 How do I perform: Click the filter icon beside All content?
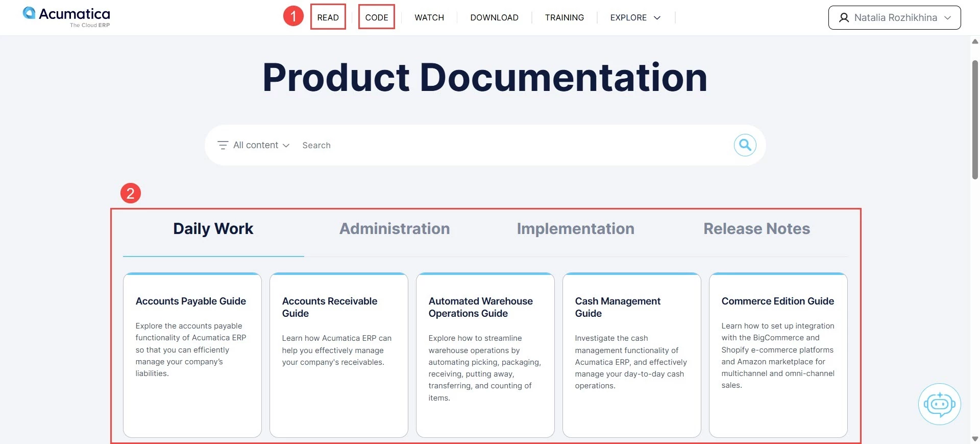click(x=223, y=145)
